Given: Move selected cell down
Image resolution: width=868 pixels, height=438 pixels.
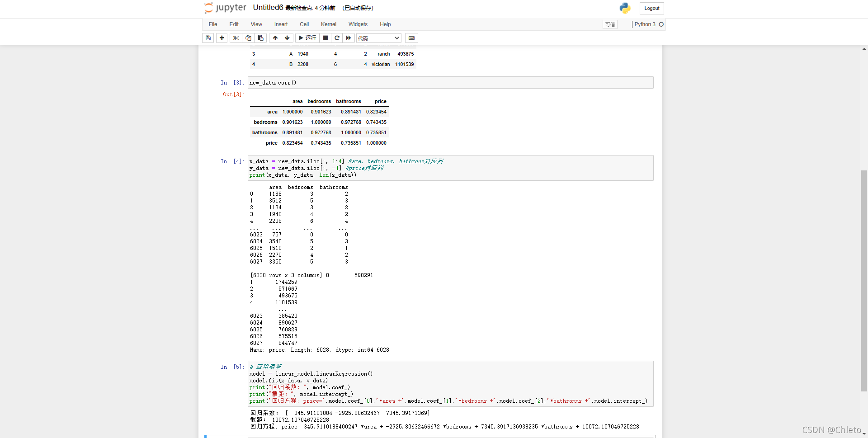Looking at the screenshot, I should [287, 38].
